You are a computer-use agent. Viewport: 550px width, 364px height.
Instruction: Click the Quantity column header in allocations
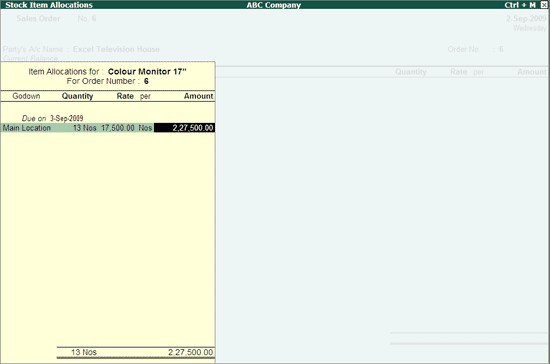pyautogui.click(x=78, y=96)
